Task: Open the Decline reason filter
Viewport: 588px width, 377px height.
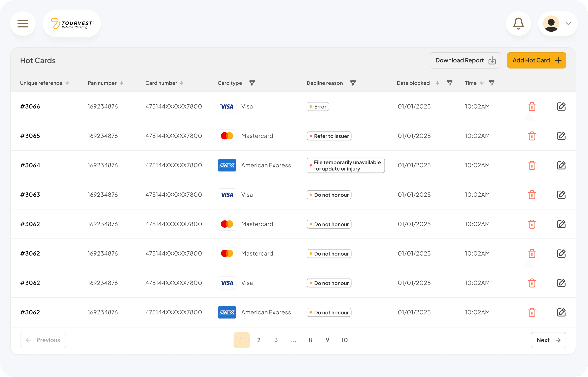Action: coord(353,83)
